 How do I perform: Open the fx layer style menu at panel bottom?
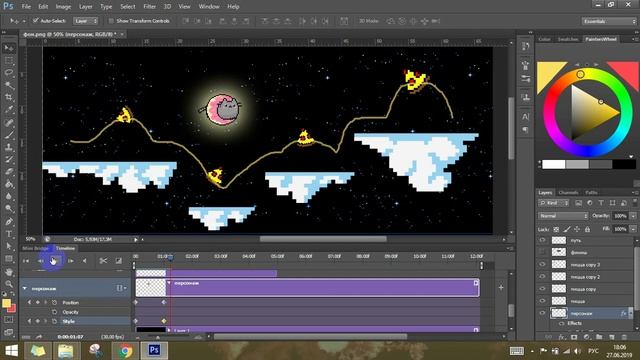(562, 337)
